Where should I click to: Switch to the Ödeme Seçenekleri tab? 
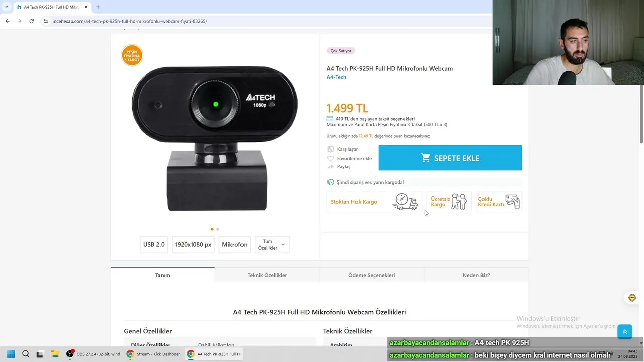372,275
